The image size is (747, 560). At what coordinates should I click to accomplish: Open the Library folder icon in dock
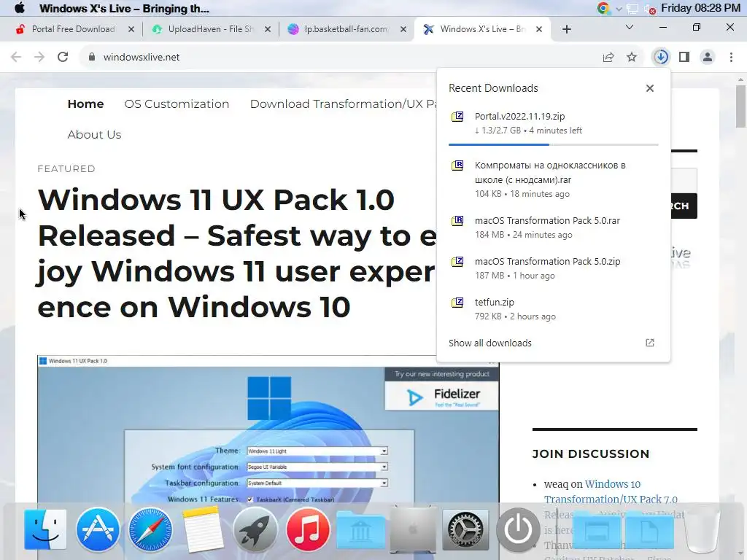coord(360,530)
